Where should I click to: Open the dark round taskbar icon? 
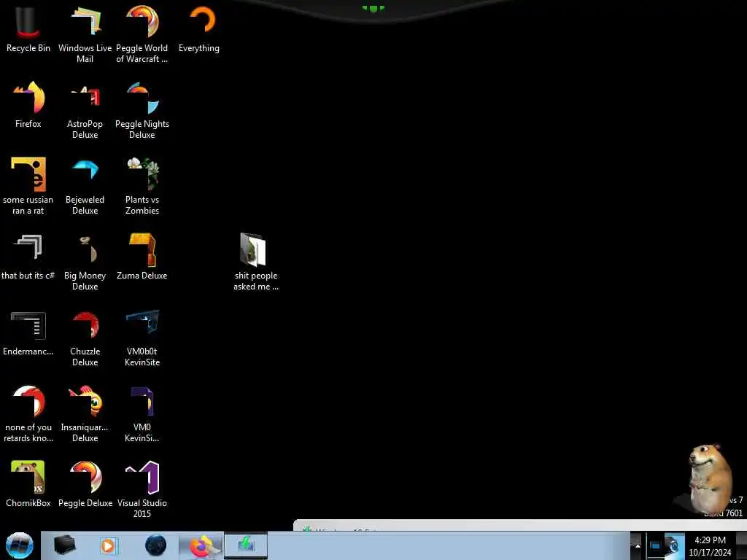pyautogui.click(x=156, y=545)
